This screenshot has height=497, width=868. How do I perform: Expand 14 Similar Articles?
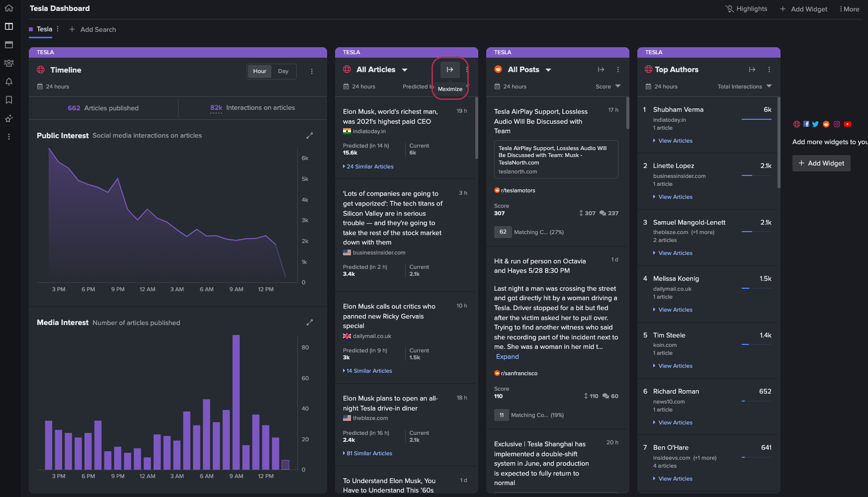coord(368,371)
